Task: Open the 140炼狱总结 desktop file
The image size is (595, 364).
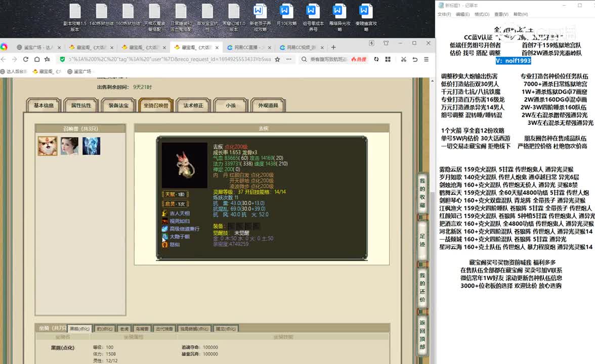Action: click(101, 15)
